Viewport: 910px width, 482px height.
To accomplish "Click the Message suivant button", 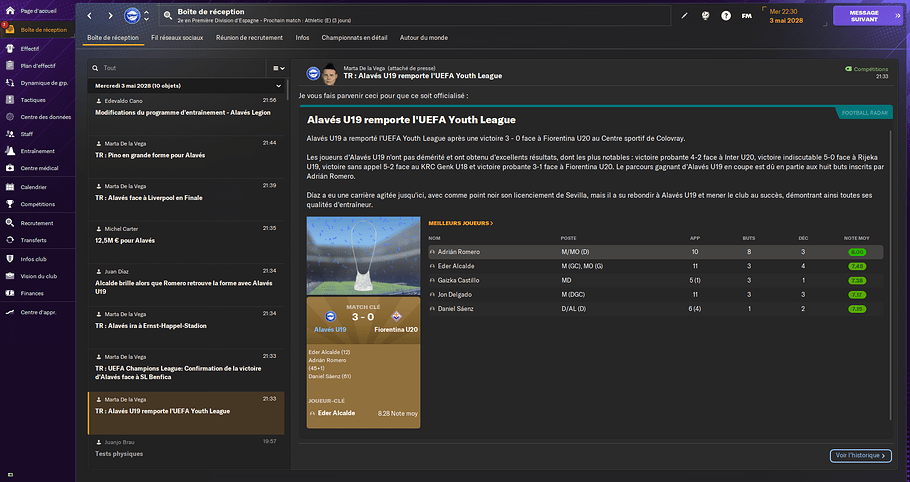I will click(868, 16).
